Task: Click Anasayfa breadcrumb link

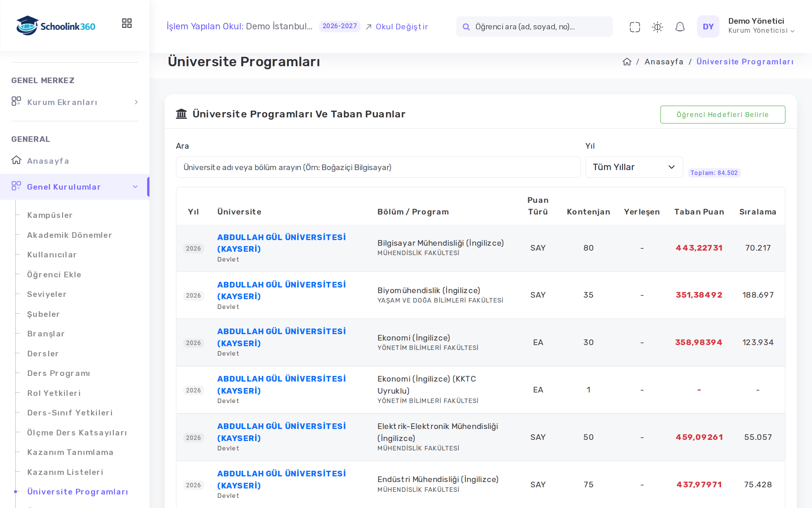Action: click(x=664, y=62)
